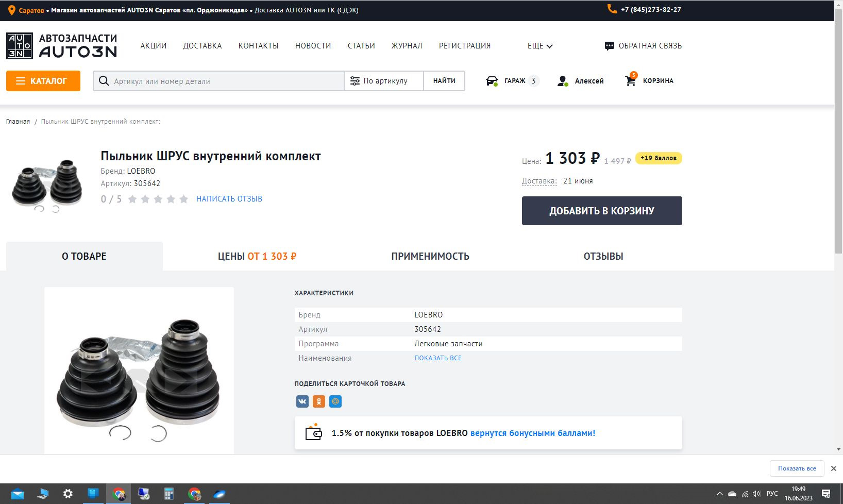Click the third rating star
This screenshot has height=504, width=843.
tap(158, 199)
